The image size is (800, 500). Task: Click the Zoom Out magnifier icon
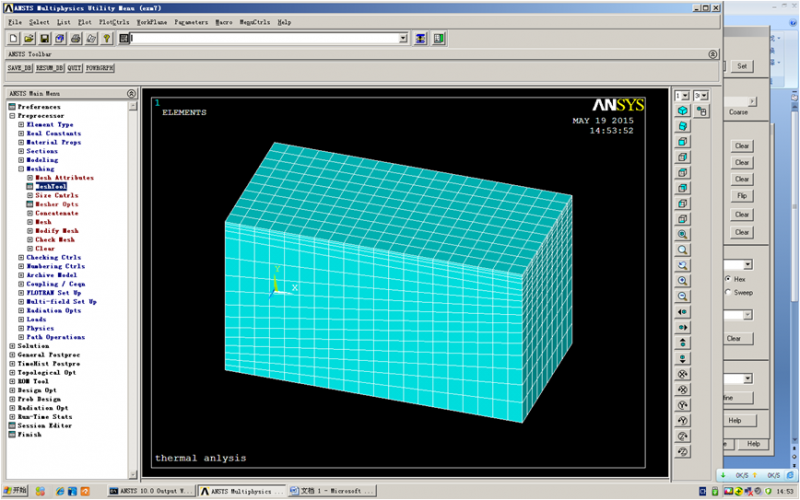click(x=683, y=296)
